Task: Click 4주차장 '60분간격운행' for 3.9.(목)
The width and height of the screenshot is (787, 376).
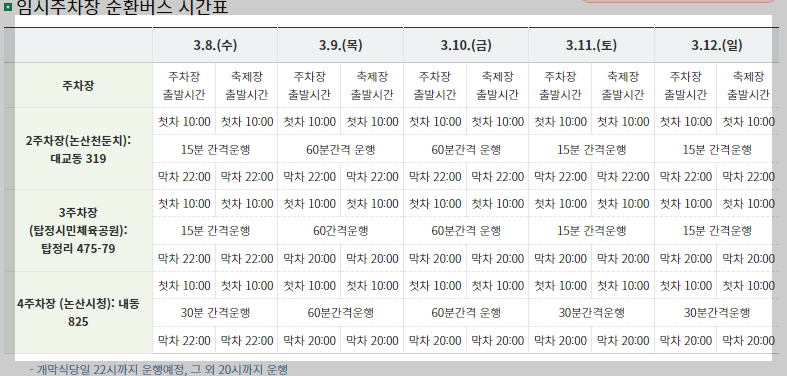Action: [340, 313]
